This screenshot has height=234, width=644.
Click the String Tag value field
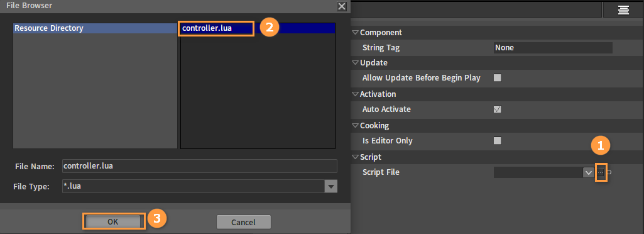553,48
